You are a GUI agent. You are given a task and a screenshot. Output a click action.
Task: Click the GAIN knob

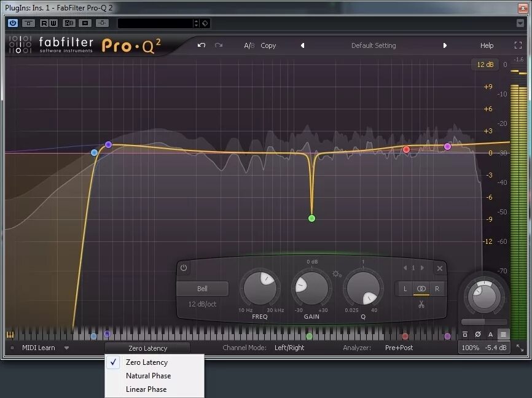[311, 289]
